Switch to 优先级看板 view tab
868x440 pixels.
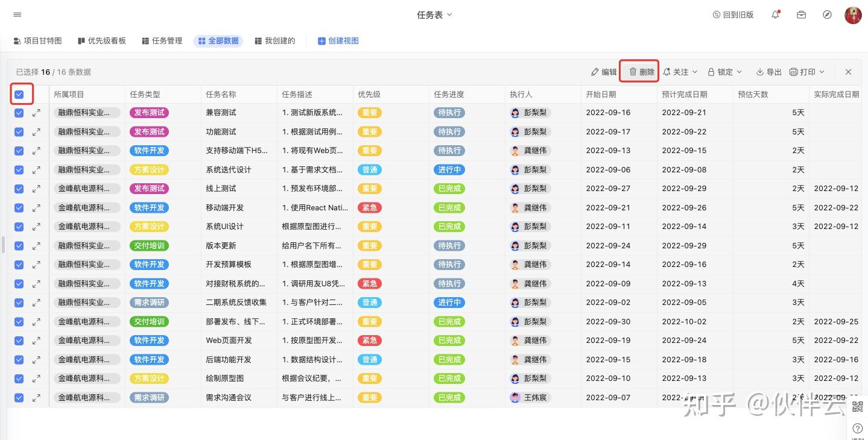(102, 41)
